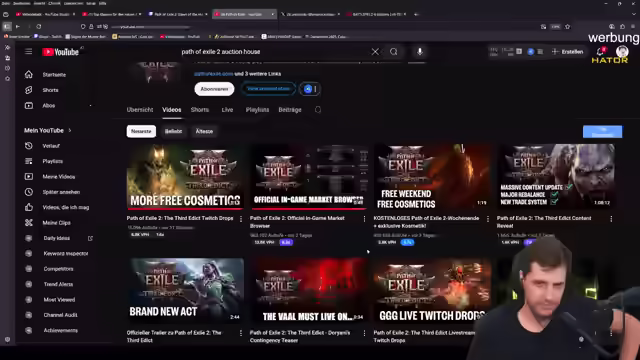The width and height of the screenshot is (640, 360).
Task: Open Verlauf history in sidebar
Action: pos(51,146)
